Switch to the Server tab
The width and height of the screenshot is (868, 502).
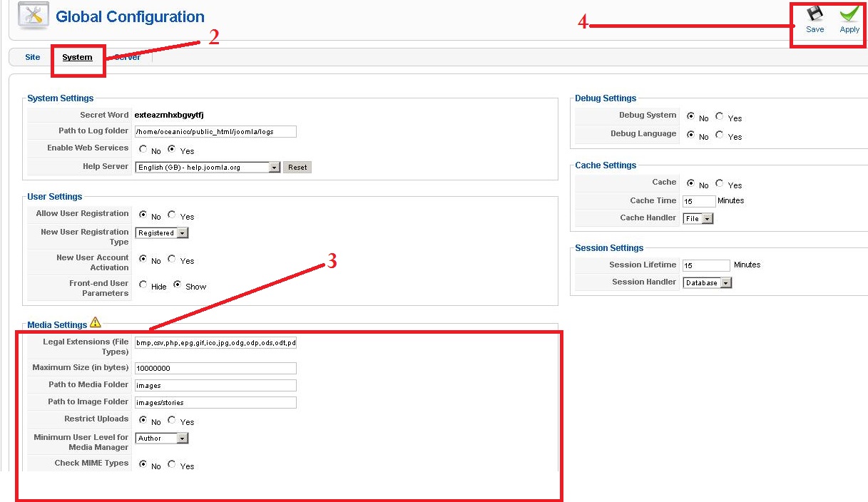[x=126, y=57]
